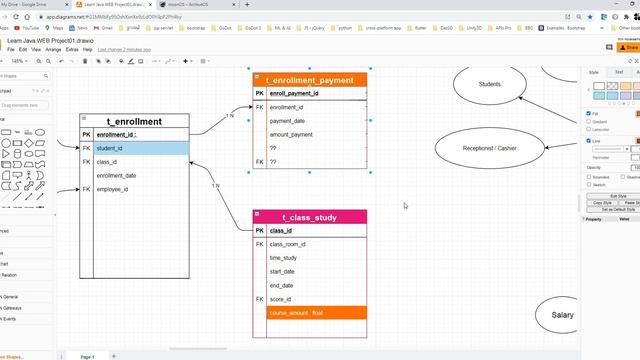Open the line color pencil tool
The width and height of the screenshot is (640, 360).
[x=131, y=61]
